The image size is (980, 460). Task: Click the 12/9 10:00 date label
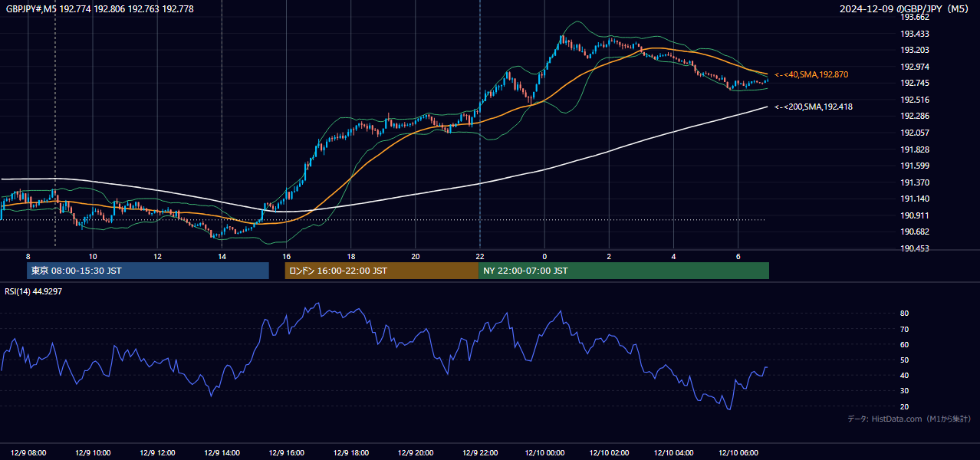(x=92, y=452)
